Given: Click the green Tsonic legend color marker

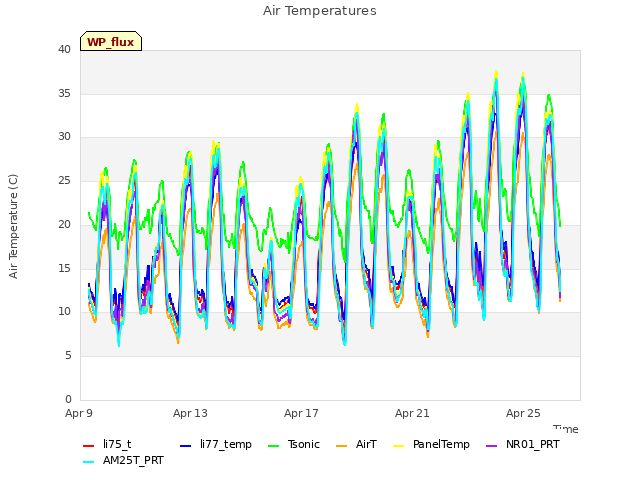Looking at the screenshot, I should pyautogui.click(x=274, y=445).
